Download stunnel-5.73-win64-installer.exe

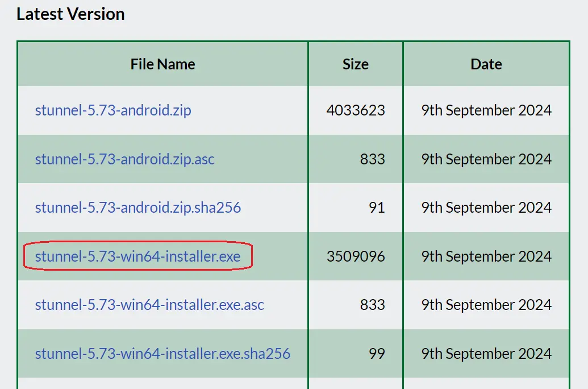pyautogui.click(x=137, y=256)
